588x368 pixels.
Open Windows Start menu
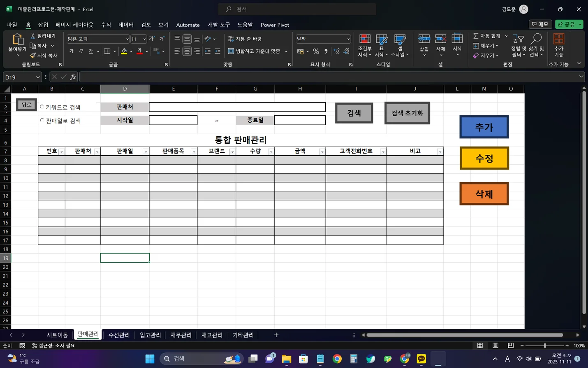click(x=150, y=359)
